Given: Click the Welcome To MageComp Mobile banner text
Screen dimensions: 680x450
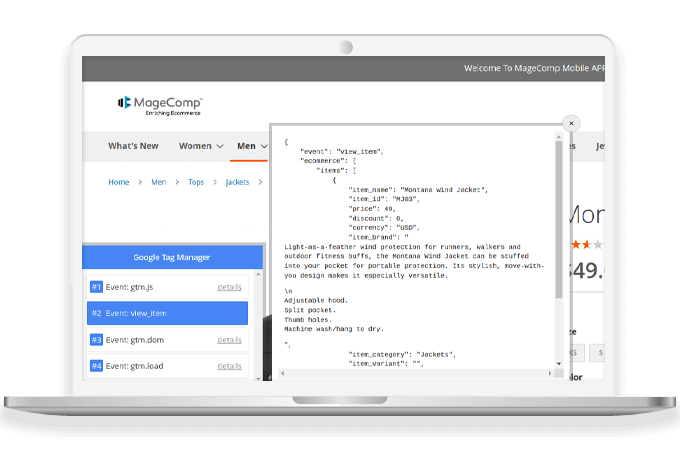Looking at the screenshot, I should (534, 68).
